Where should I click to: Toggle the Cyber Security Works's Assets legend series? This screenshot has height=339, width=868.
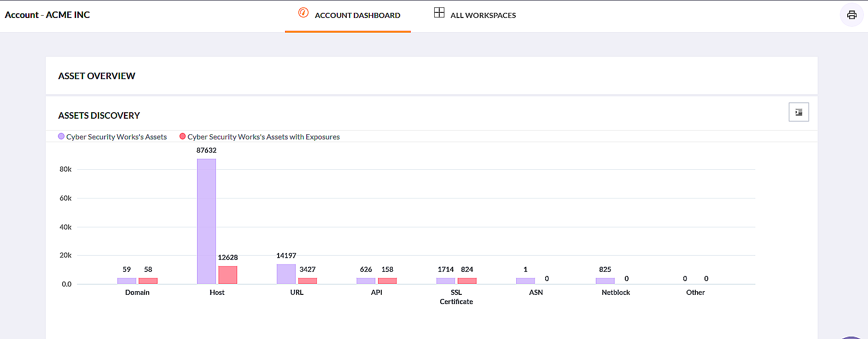click(112, 137)
